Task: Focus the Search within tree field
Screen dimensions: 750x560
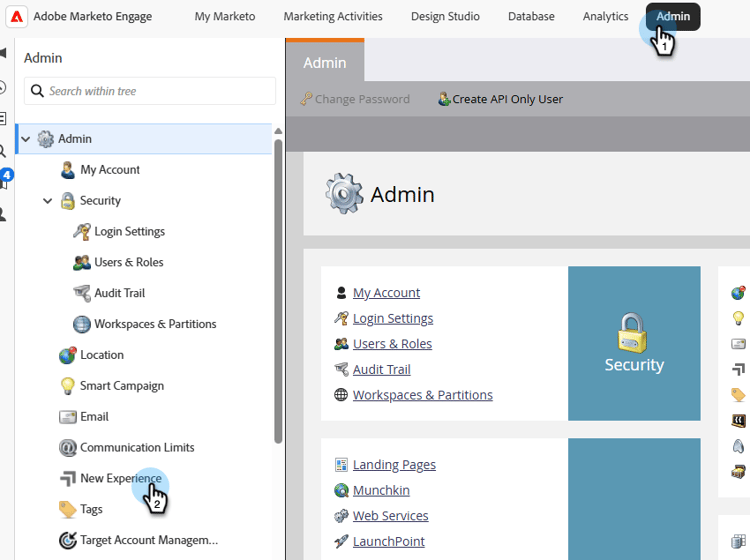Action: pos(150,91)
